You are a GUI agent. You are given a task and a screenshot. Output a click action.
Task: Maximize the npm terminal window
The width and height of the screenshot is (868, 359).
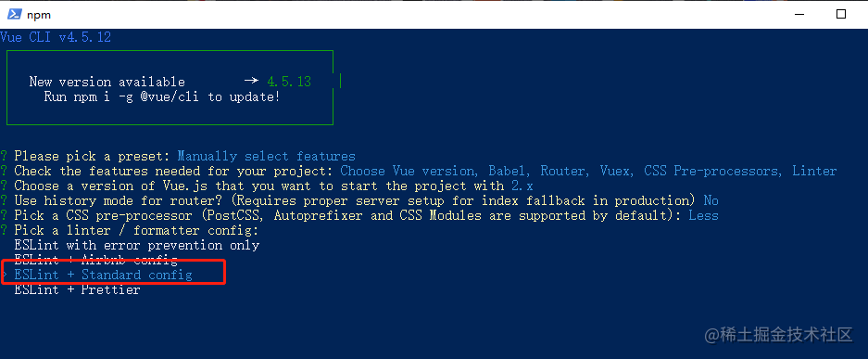(840, 15)
